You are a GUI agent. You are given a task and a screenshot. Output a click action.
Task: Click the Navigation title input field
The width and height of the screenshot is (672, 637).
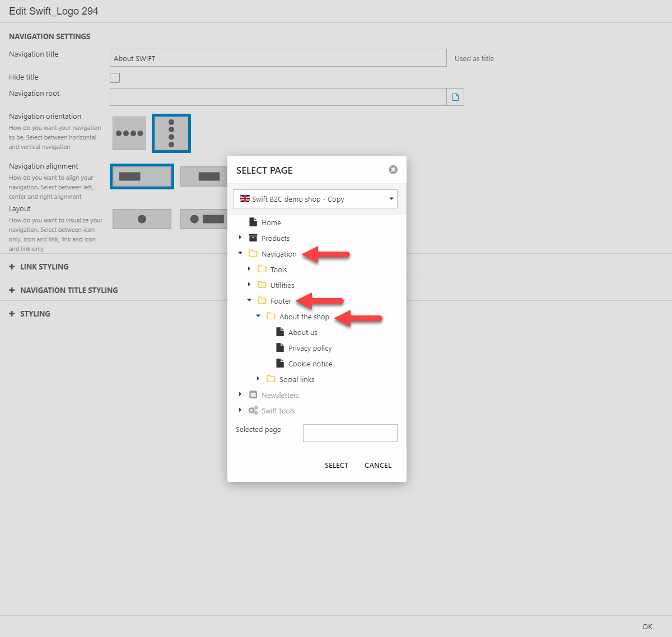pos(278,58)
